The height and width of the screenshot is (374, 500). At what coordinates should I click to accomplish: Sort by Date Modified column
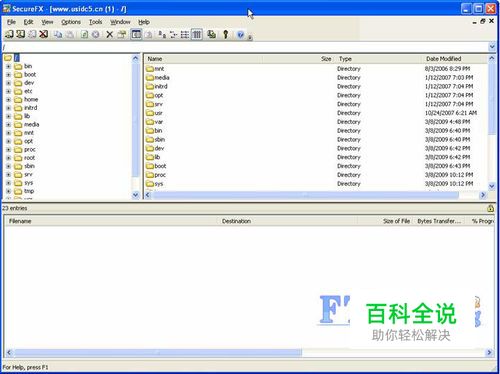[x=454, y=59]
